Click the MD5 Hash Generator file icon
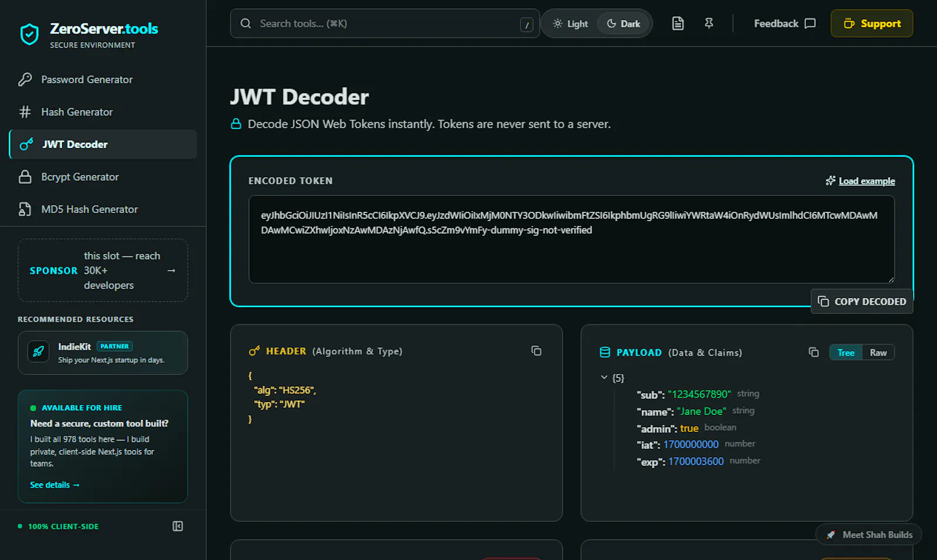The height and width of the screenshot is (560, 937). coord(25,209)
